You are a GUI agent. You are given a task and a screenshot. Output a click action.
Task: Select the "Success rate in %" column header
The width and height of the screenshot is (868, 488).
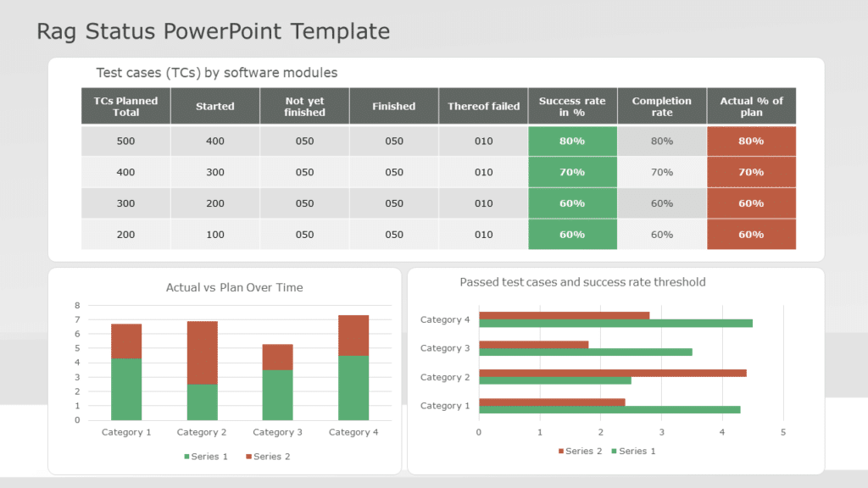pyautogui.click(x=572, y=106)
